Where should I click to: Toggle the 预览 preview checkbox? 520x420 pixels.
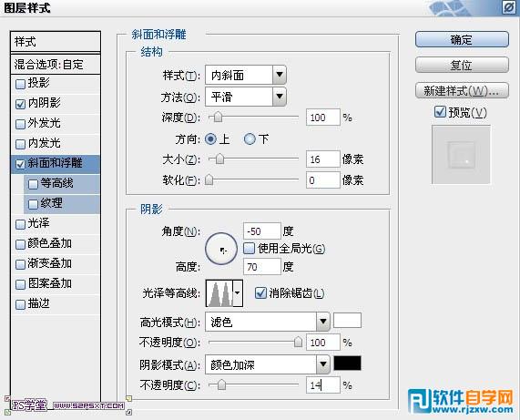440,112
